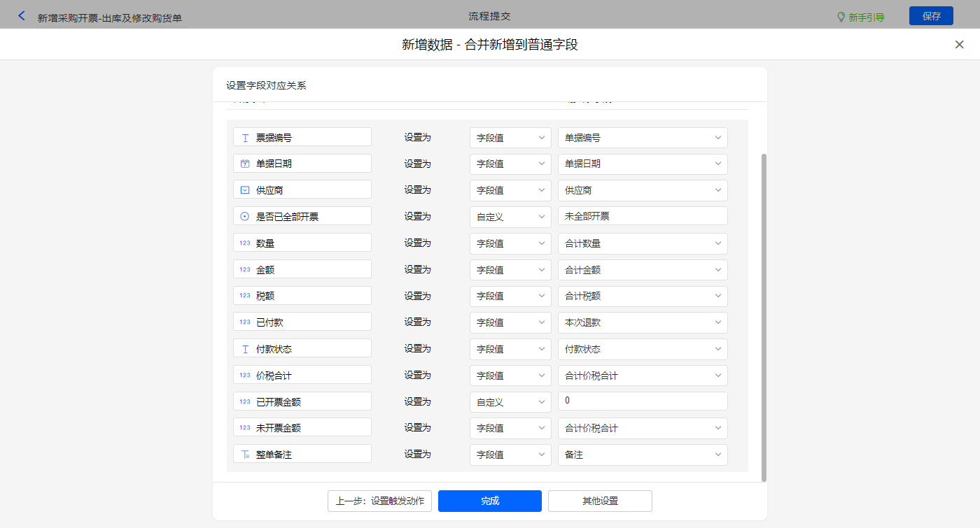Viewport: 980px width, 528px height.
Task: Expand the 本次退款 field dropdown
Action: pos(642,322)
